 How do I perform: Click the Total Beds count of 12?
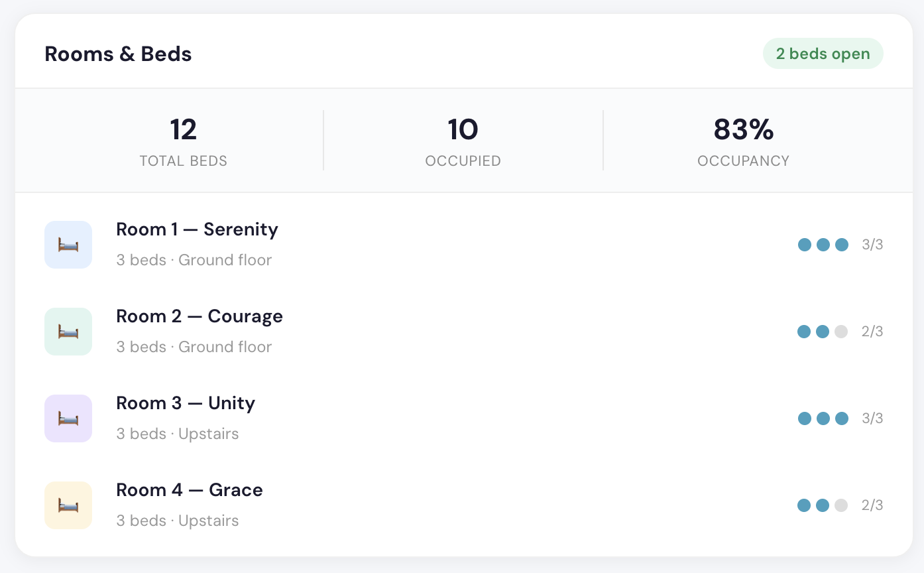point(183,130)
